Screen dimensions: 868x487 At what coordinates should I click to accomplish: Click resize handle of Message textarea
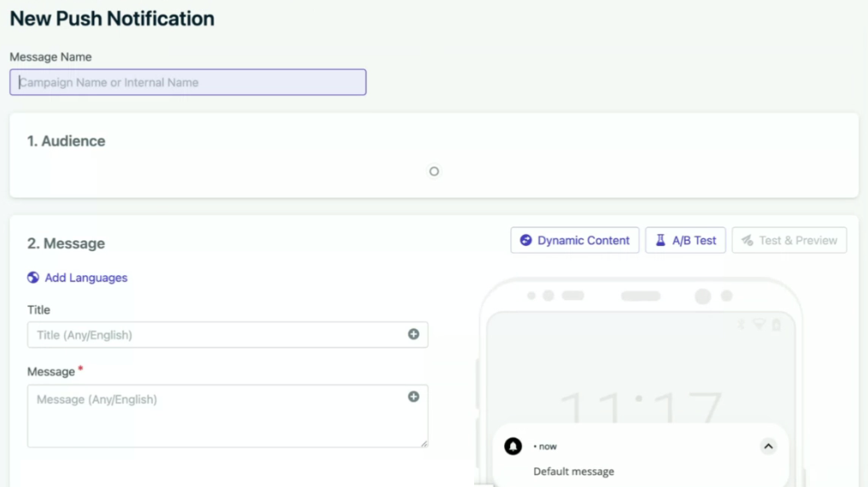pos(424,443)
